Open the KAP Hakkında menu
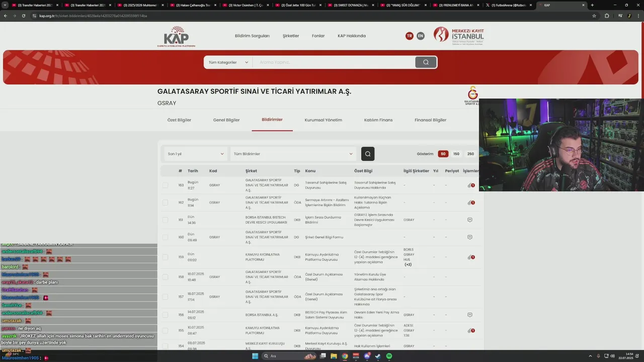This screenshot has height=362, width=644. (352, 36)
